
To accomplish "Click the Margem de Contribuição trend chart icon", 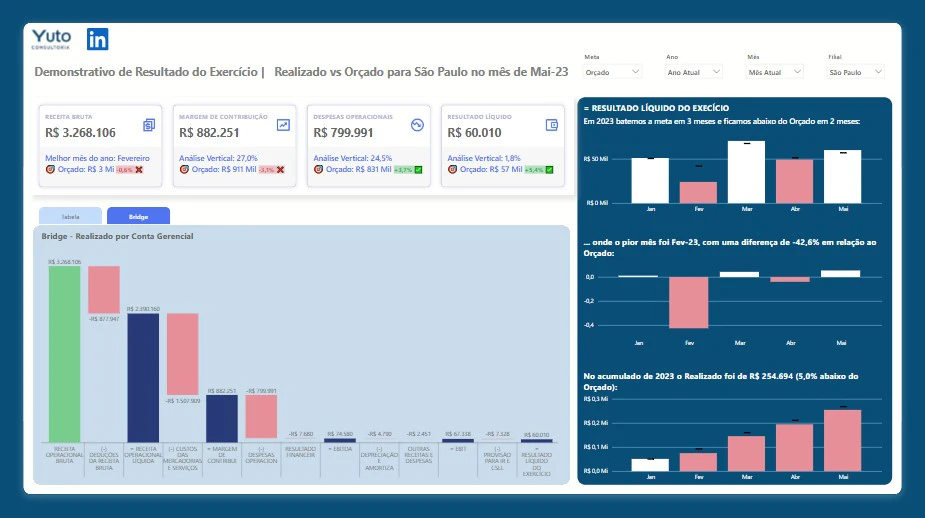I will point(283,125).
